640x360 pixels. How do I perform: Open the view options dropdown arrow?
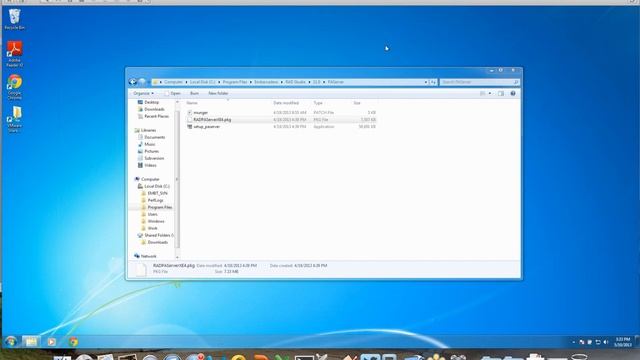490,93
